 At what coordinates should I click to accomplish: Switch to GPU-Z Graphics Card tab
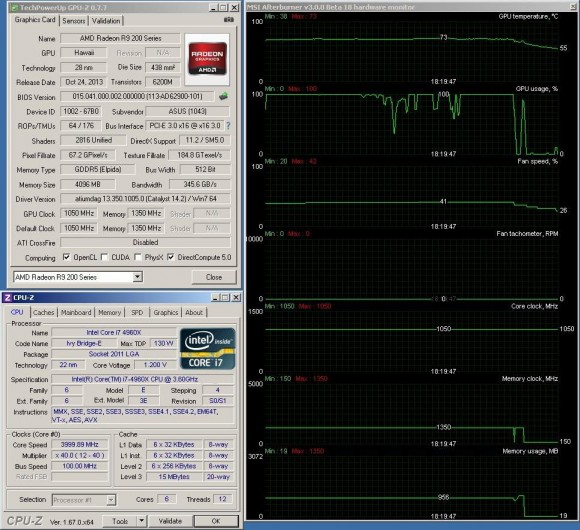(x=35, y=20)
